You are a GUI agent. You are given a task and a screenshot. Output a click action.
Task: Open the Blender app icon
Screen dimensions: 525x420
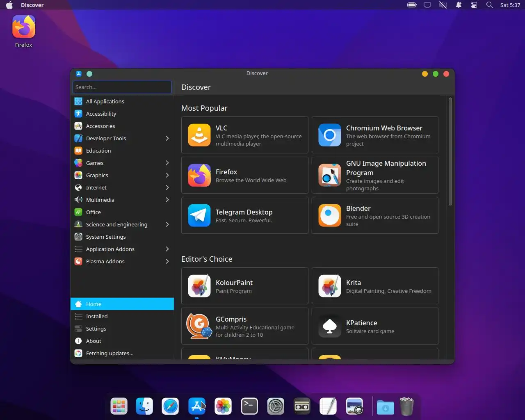[330, 215]
